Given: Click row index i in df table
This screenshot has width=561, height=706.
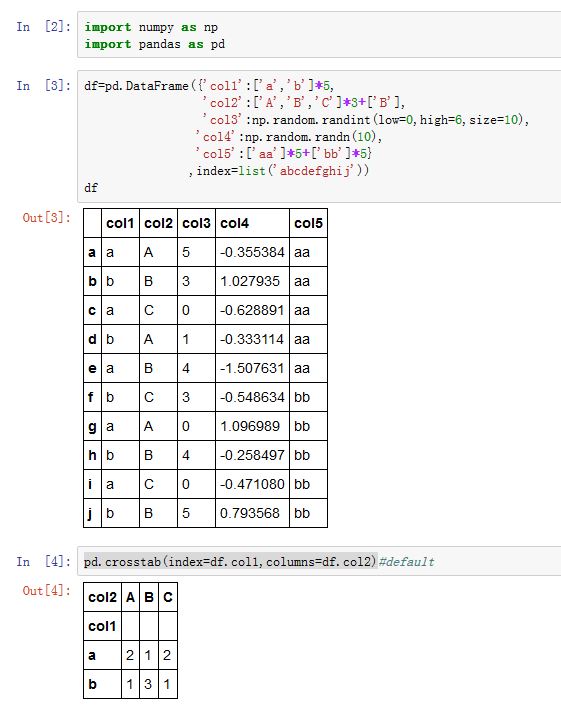Looking at the screenshot, I should pos(90,484).
